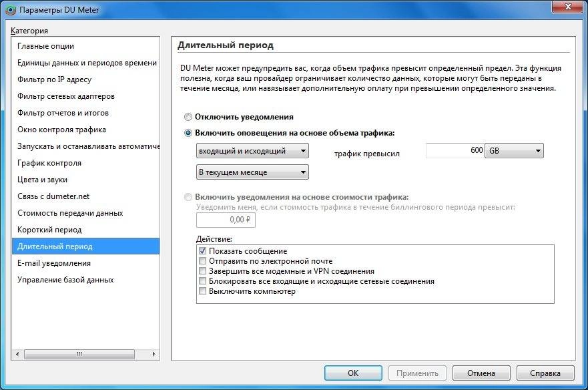Select Связь с dumeter.net category

pos(85,196)
